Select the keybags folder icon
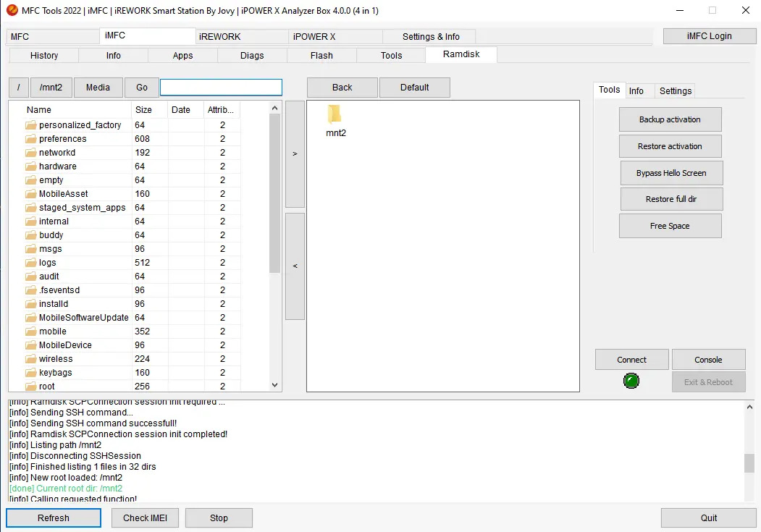761x532 pixels. coord(31,373)
